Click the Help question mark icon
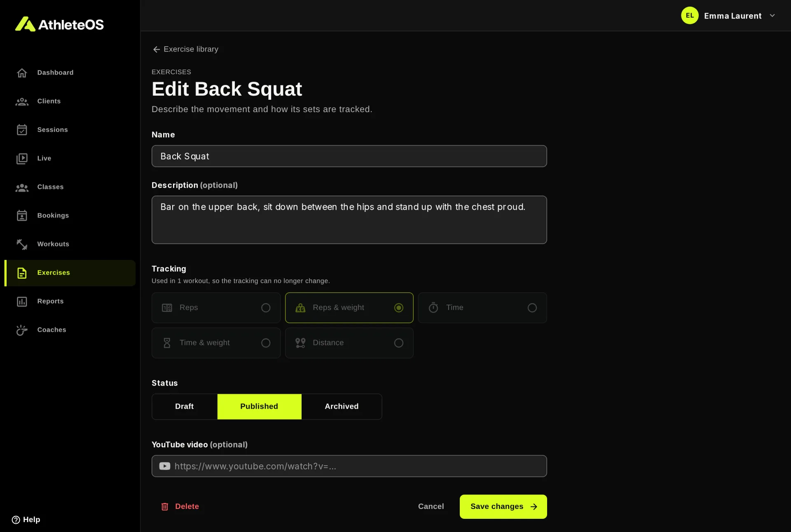Viewport: 791px width, 532px height. (16, 520)
